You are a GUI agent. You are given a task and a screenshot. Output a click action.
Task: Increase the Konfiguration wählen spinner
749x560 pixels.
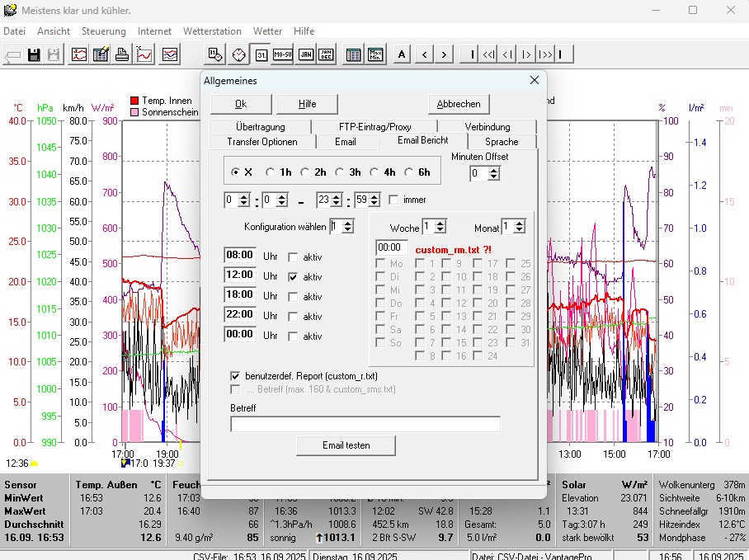point(348,223)
